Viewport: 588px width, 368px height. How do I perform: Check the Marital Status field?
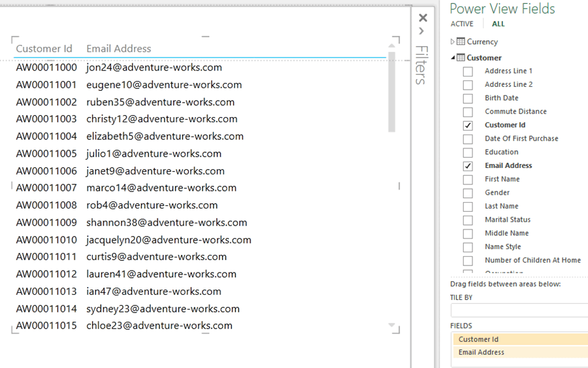[468, 220]
